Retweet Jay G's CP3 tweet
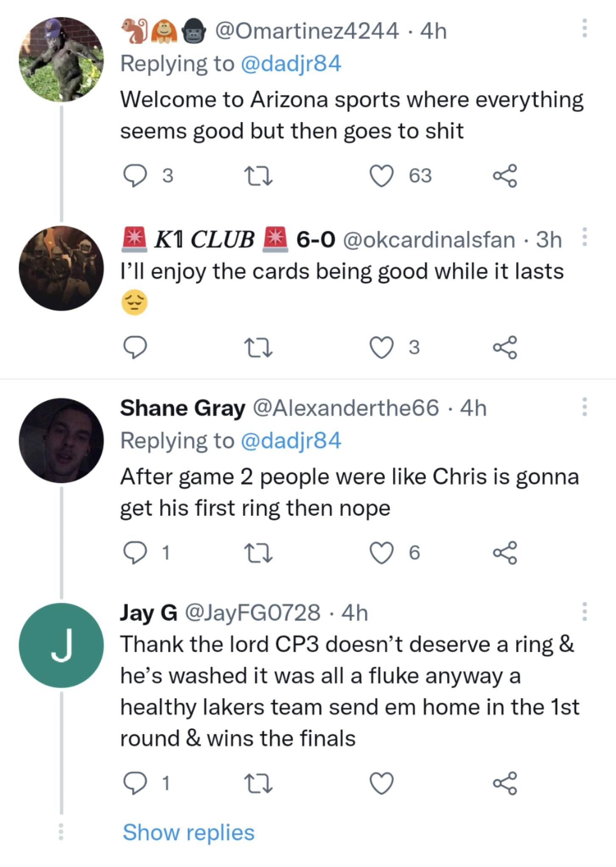616x867 pixels. [259, 783]
